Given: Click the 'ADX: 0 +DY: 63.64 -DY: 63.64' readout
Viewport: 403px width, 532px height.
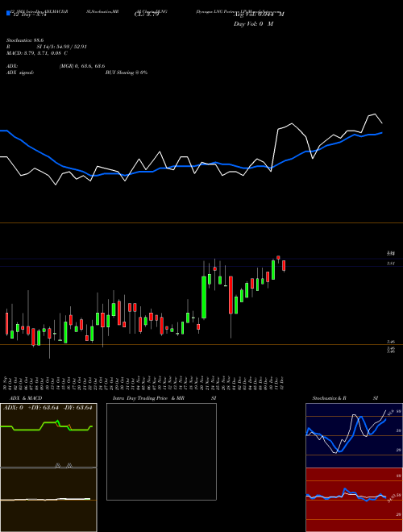Looking at the screenshot, I should (x=48, y=408).
